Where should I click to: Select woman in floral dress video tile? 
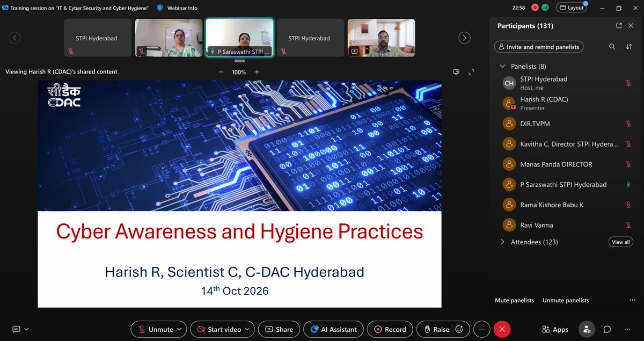(169, 38)
